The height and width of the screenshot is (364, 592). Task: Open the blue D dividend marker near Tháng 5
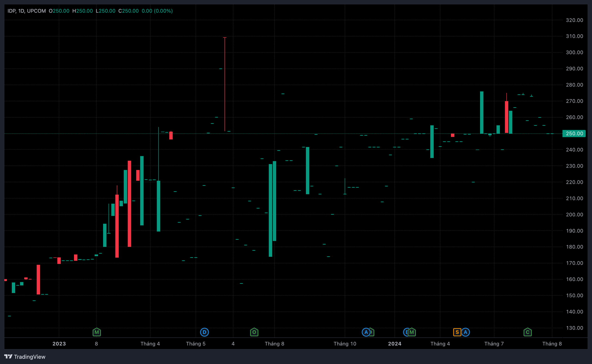(204, 332)
